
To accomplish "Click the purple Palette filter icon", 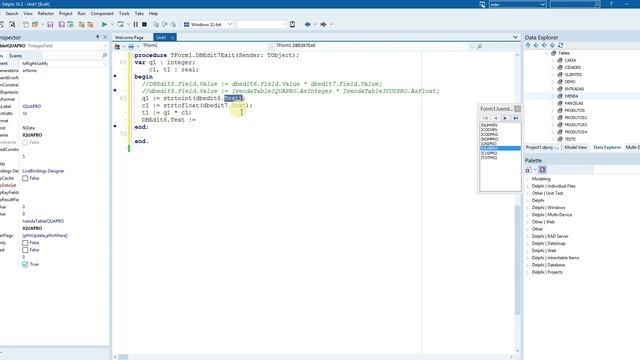I will coord(542,170).
